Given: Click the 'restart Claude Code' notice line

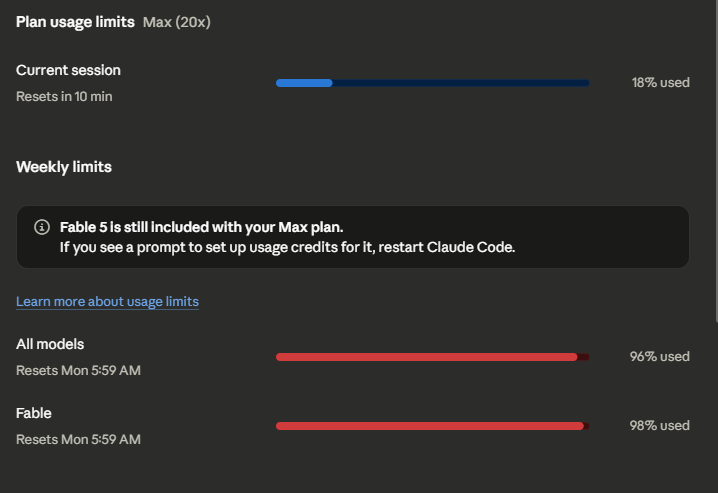Looking at the screenshot, I should click(x=288, y=247).
